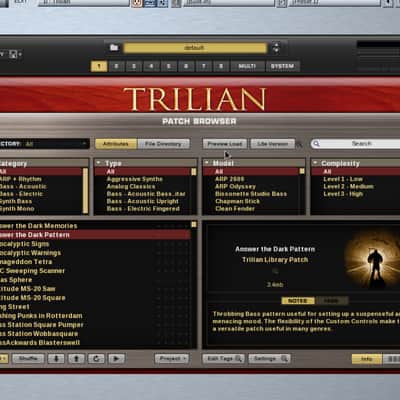Select Clean Fender model
The height and width of the screenshot is (400, 400).
[x=235, y=209]
